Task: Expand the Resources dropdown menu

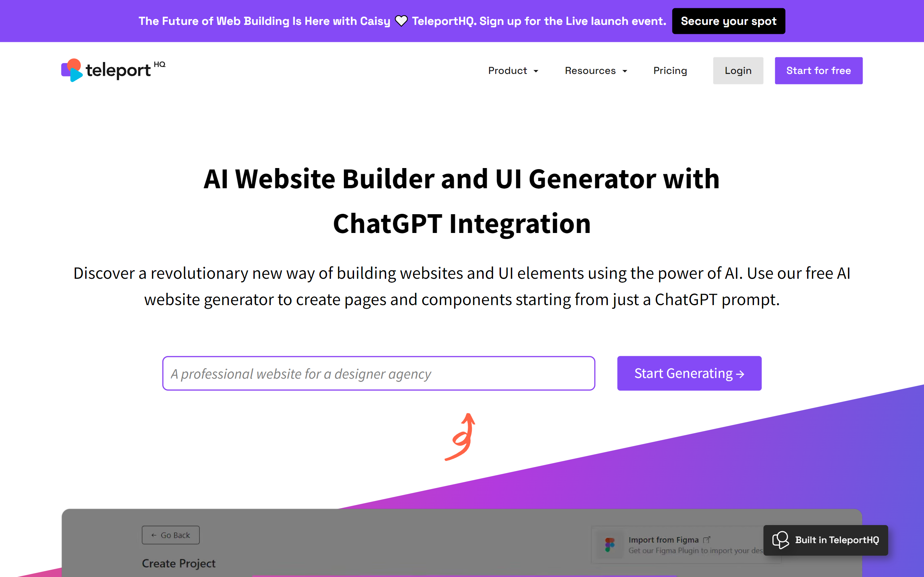Action: 596,70
